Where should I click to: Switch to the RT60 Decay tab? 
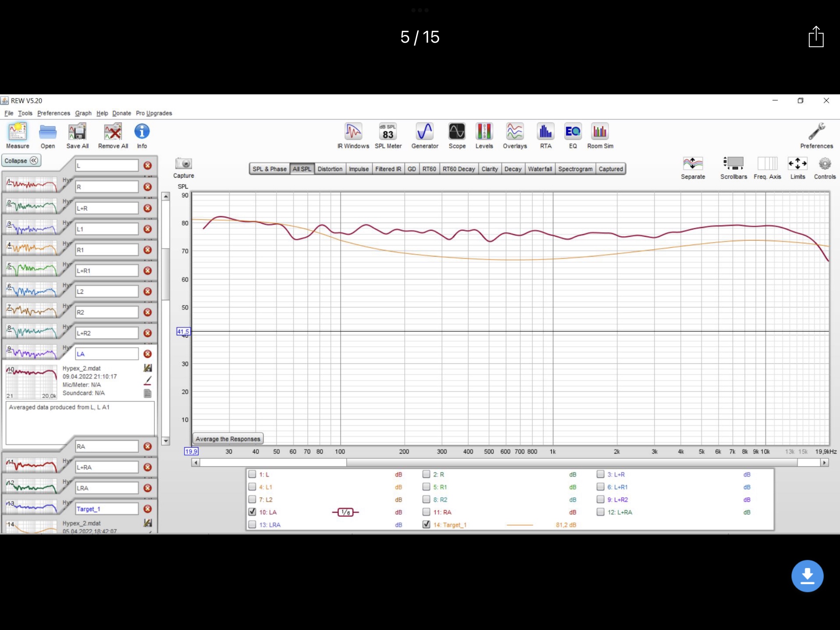click(x=459, y=169)
